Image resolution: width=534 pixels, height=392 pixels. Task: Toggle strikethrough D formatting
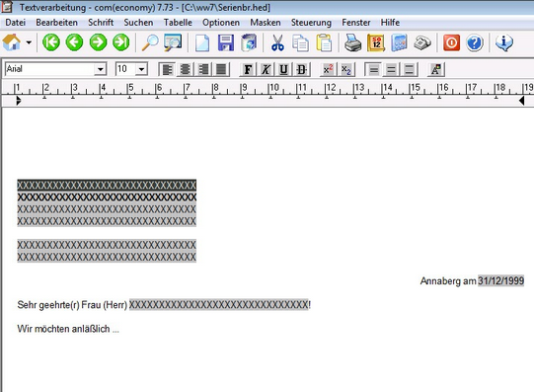point(302,70)
